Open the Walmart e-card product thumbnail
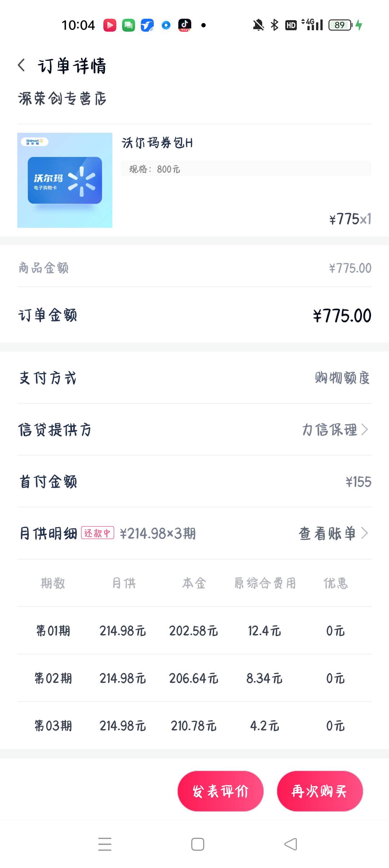This screenshot has width=389, height=868. (65, 180)
